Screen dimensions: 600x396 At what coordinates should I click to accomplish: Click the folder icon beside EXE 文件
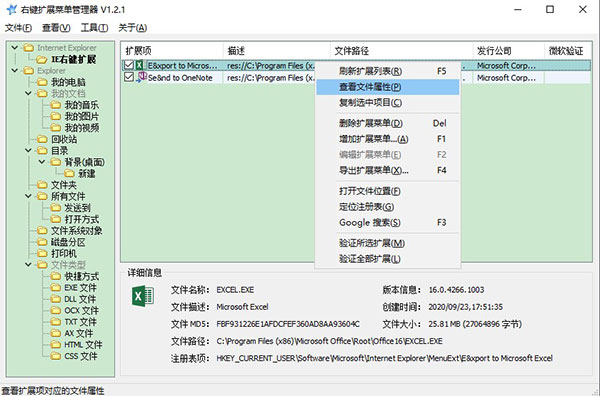coord(56,288)
